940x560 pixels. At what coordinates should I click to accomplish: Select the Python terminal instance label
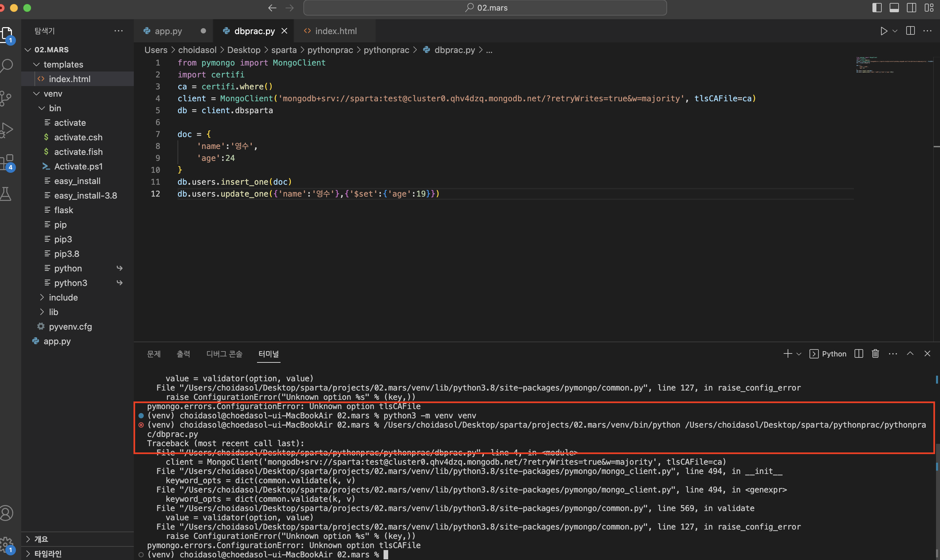[828, 354]
